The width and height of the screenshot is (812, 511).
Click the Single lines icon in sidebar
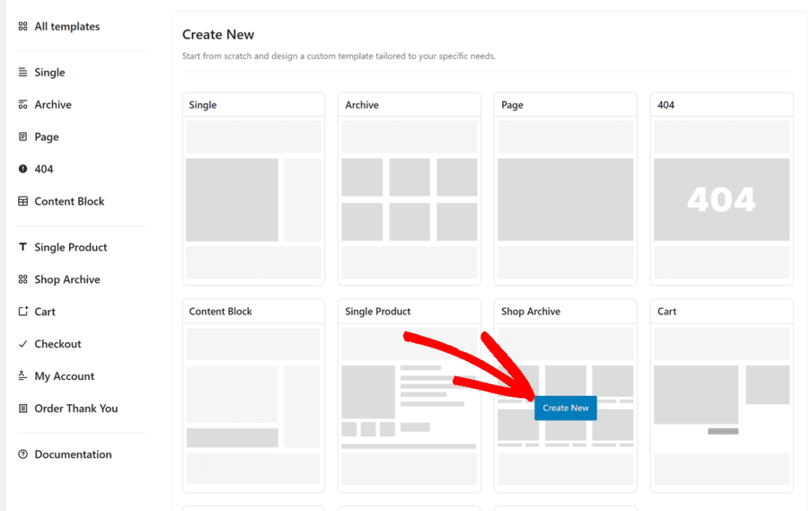(23, 72)
